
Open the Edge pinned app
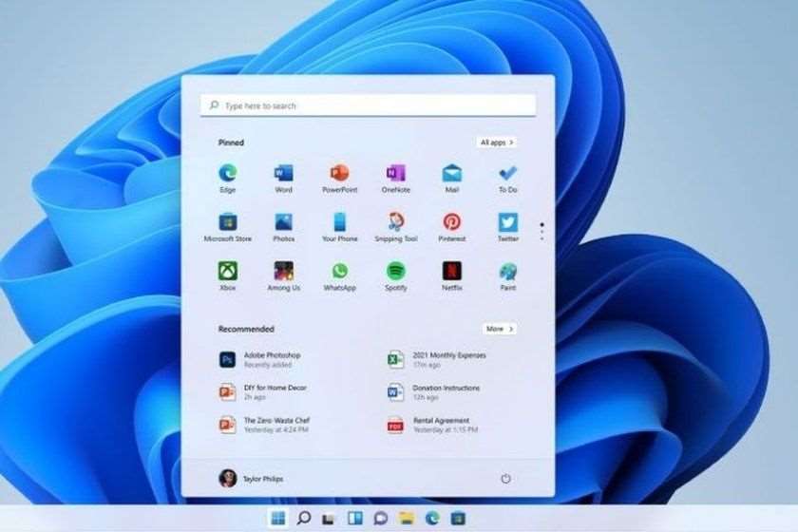point(227,179)
